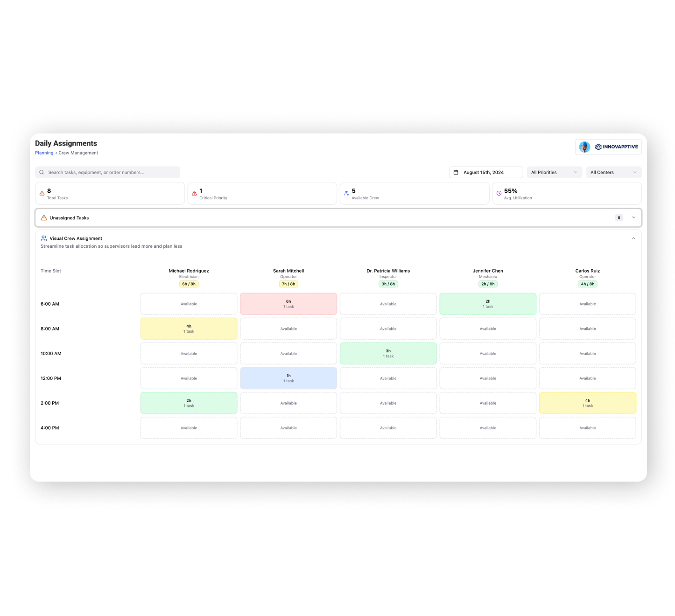
Task: Click the 55% Avg. Utilization value
Action: pos(511,191)
